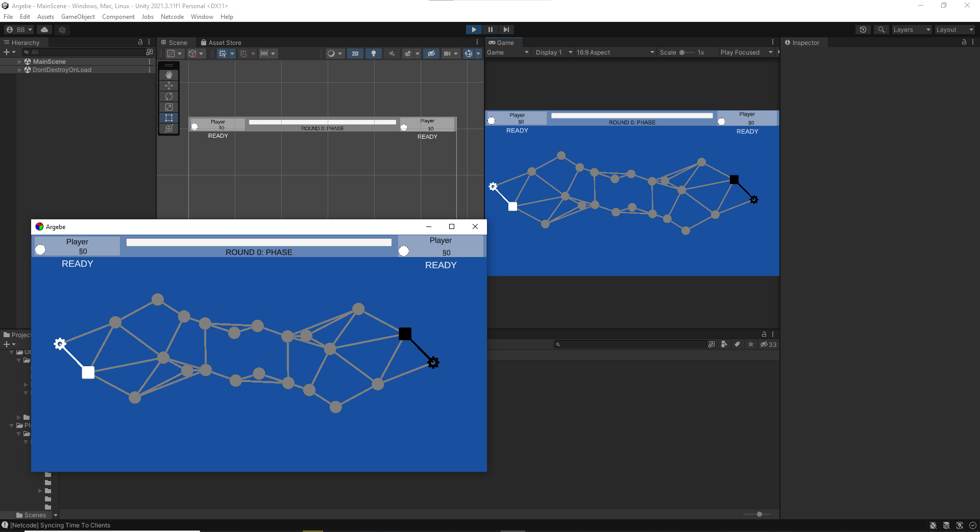This screenshot has height=532, width=980.
Task: Open the Layout dropdown
Action: tap(954, 30)
